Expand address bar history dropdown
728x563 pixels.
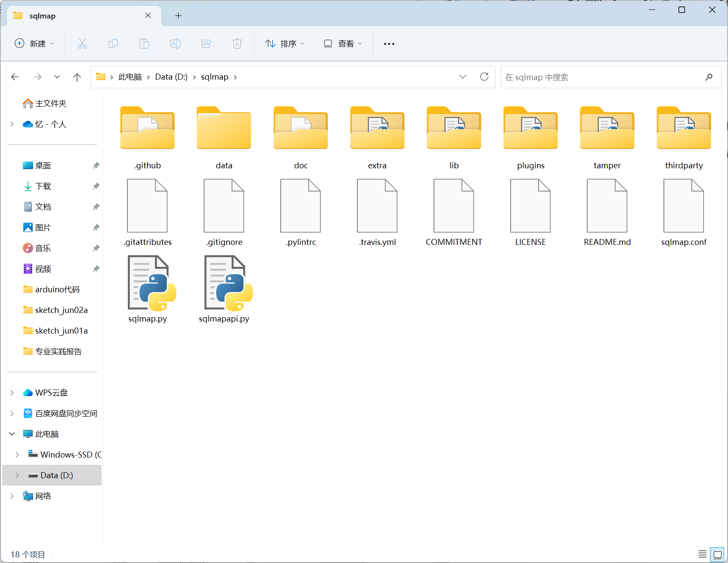click(x=463, y=77)
